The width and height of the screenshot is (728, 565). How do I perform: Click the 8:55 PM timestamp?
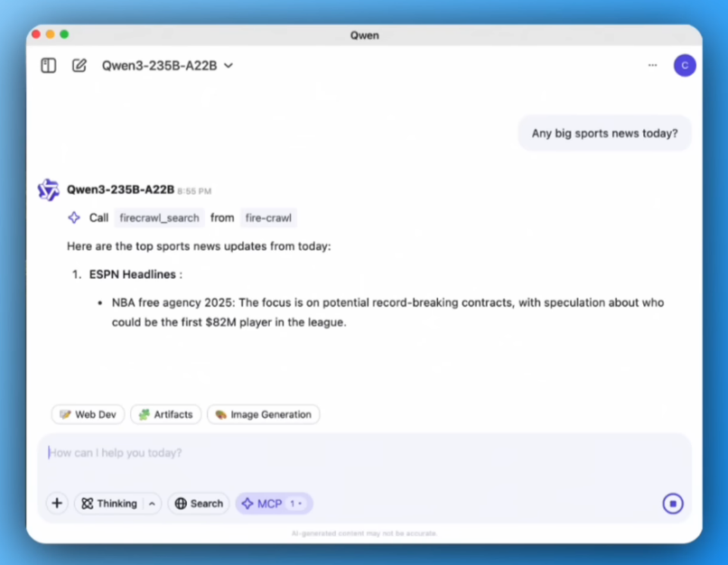click(x=194, y=191)
